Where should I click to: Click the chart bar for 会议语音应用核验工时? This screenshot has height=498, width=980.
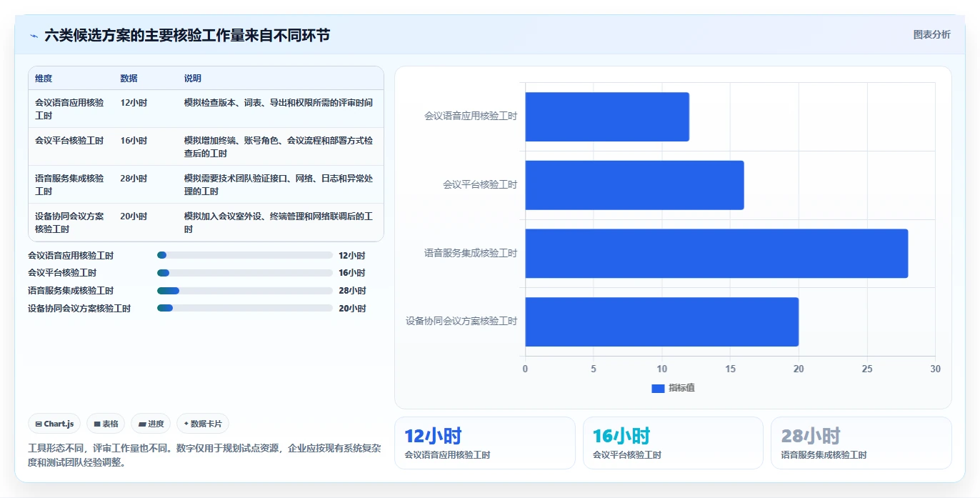click(x=607, y=116)
